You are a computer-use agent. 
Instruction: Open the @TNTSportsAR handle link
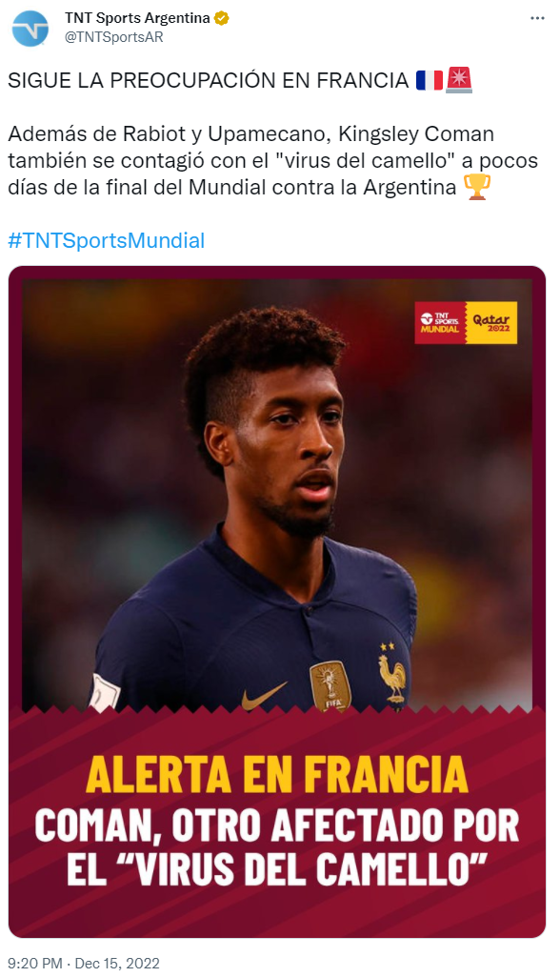click(114, 37)
